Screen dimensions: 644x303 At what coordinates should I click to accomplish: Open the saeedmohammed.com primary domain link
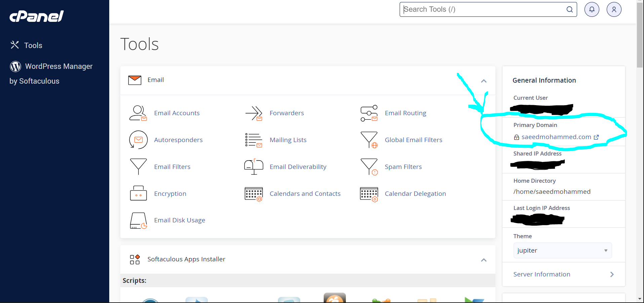tap(556, 137)
